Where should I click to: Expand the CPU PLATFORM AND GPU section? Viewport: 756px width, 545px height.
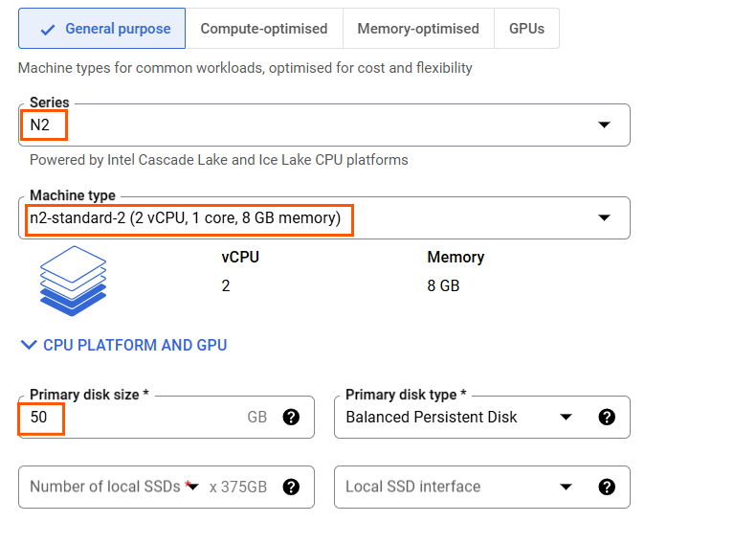[134, 345]
